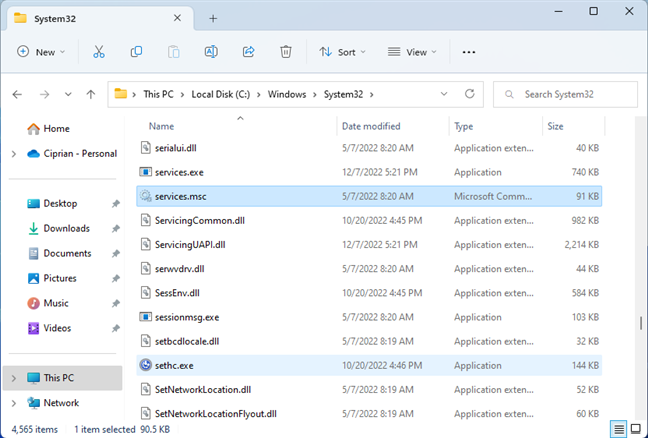
Task: Click the serialui.dll file icon
Action: coord(145,148)
